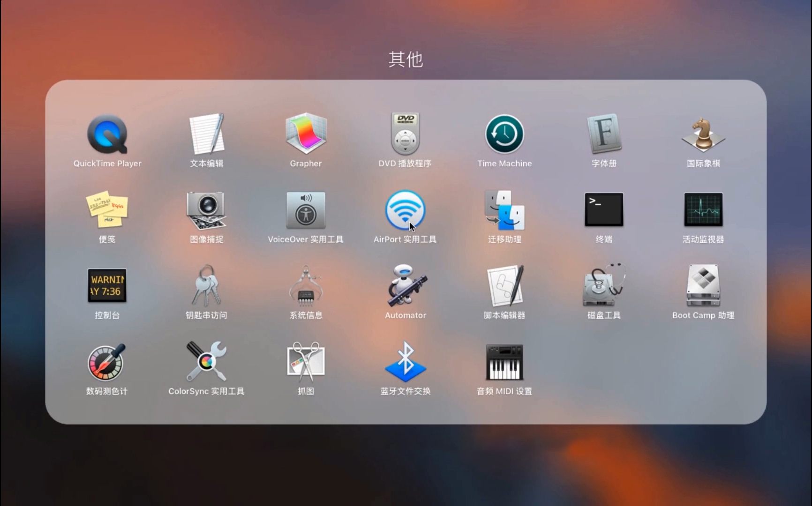Launch 蓝牙文件交换 Bluetooth exchange

coord(406,362)
